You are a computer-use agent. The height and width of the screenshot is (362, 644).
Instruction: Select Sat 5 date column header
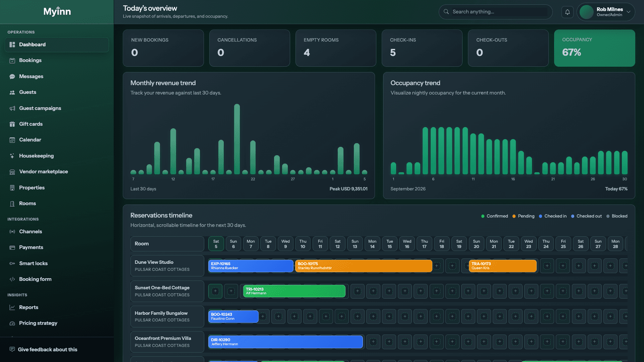(216, 244)
